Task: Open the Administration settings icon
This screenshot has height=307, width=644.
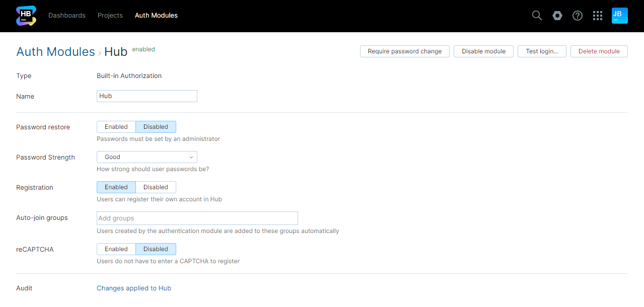Action: point(557,16)
